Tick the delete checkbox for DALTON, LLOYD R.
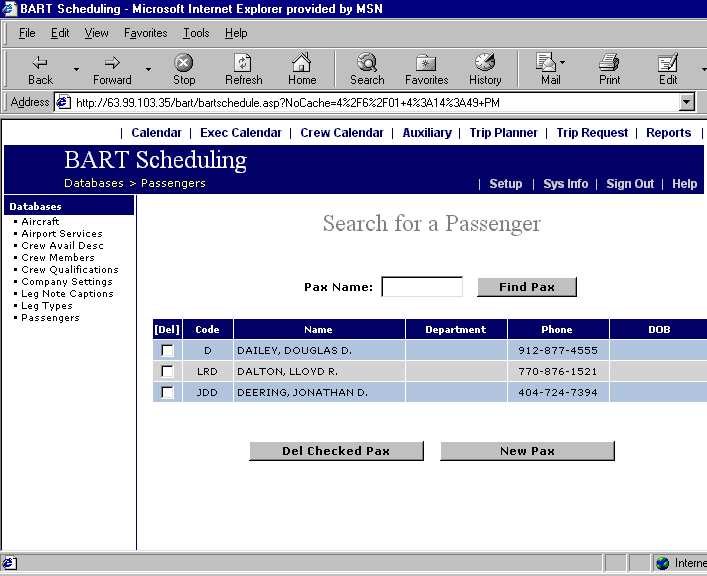This screenshot has height=576, width=707. (x=167, y=371)
